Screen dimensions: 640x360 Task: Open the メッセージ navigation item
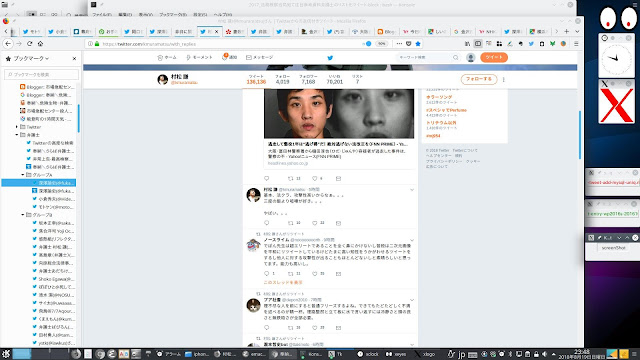click(260, 58)
